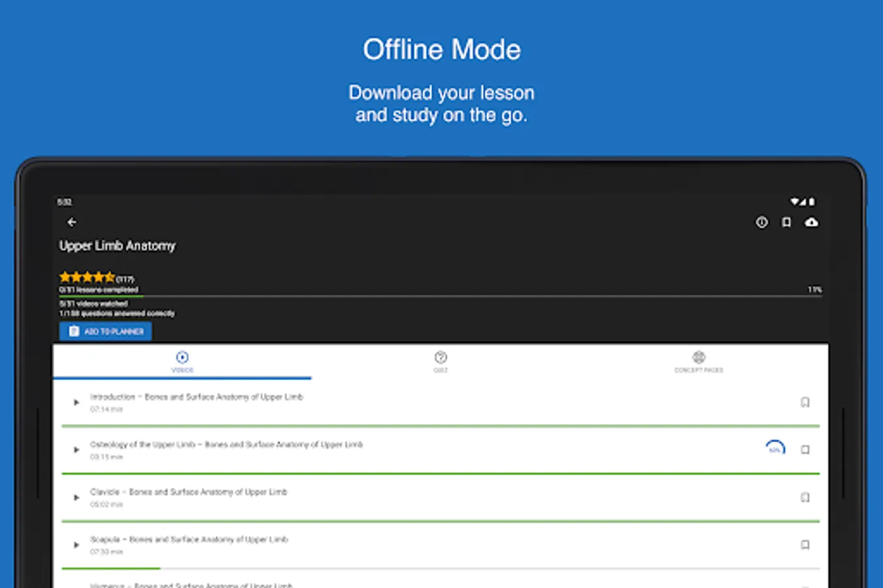Open the CONCEPT PAGES tab
Viewport: 883px width, 588px height.
[699, 361]
